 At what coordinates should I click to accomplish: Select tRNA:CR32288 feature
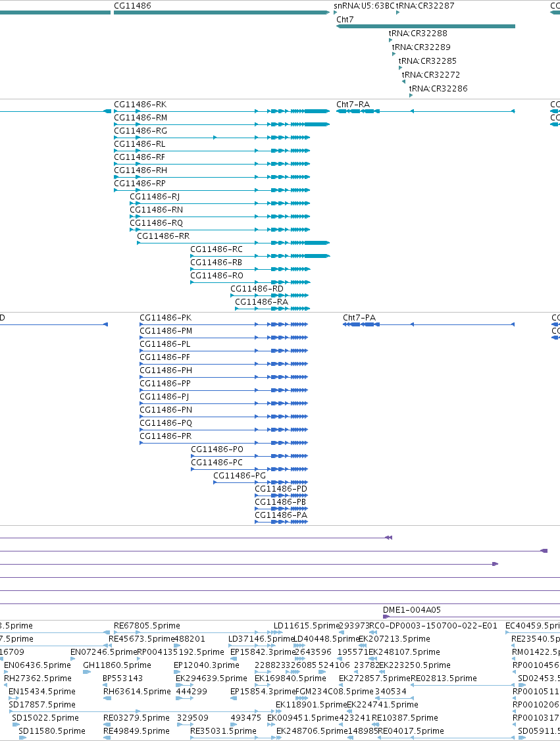[x=418, y=33]
